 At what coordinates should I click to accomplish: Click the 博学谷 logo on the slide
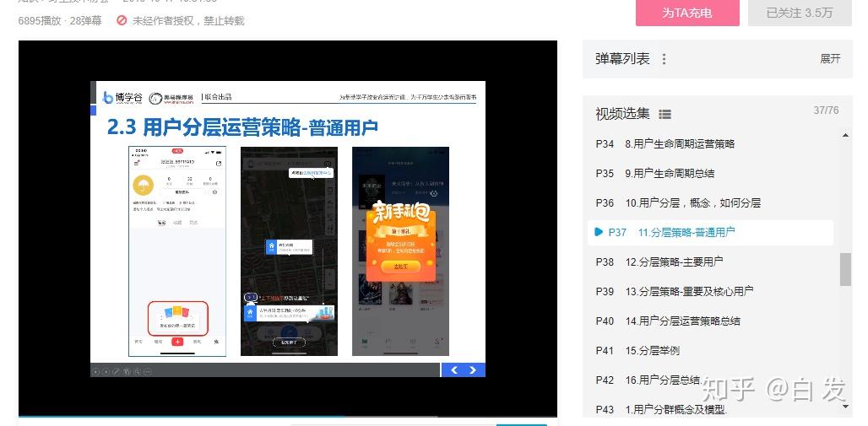click(x=122, y=98)
